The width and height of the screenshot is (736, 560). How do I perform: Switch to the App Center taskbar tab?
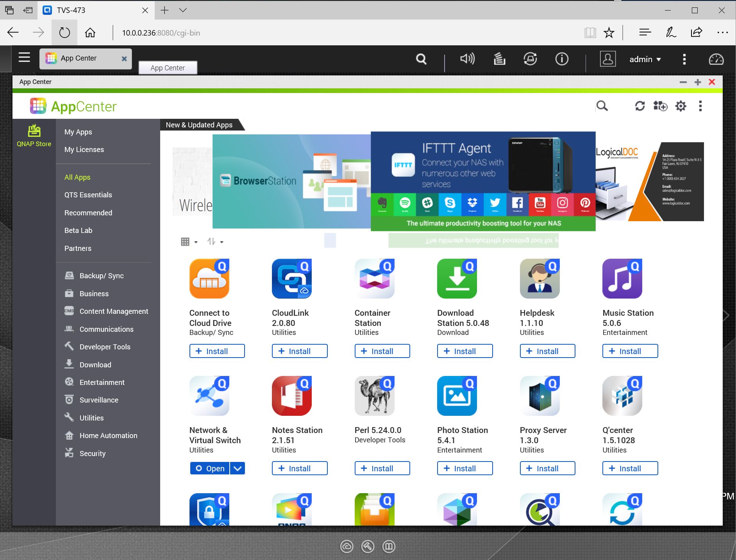[86, 59]
